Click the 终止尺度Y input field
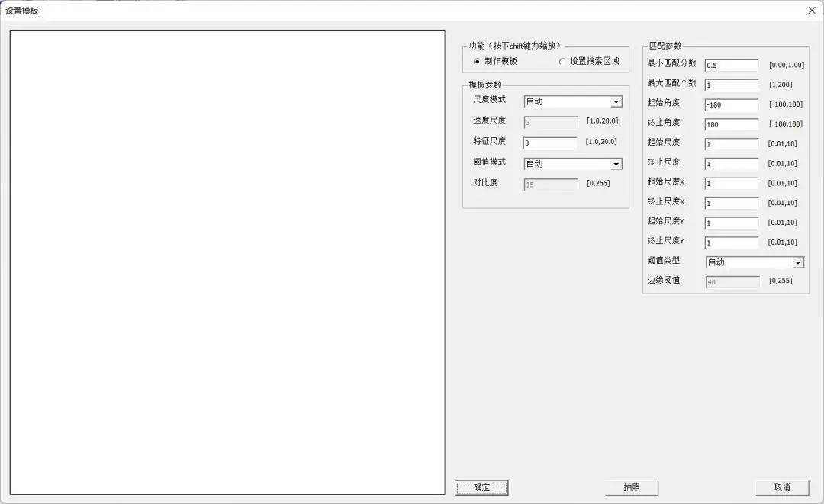 [x=731, y=242]
